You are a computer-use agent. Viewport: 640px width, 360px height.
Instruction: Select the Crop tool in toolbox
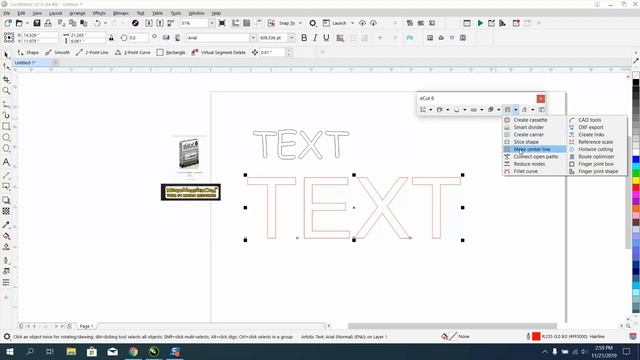6,80
